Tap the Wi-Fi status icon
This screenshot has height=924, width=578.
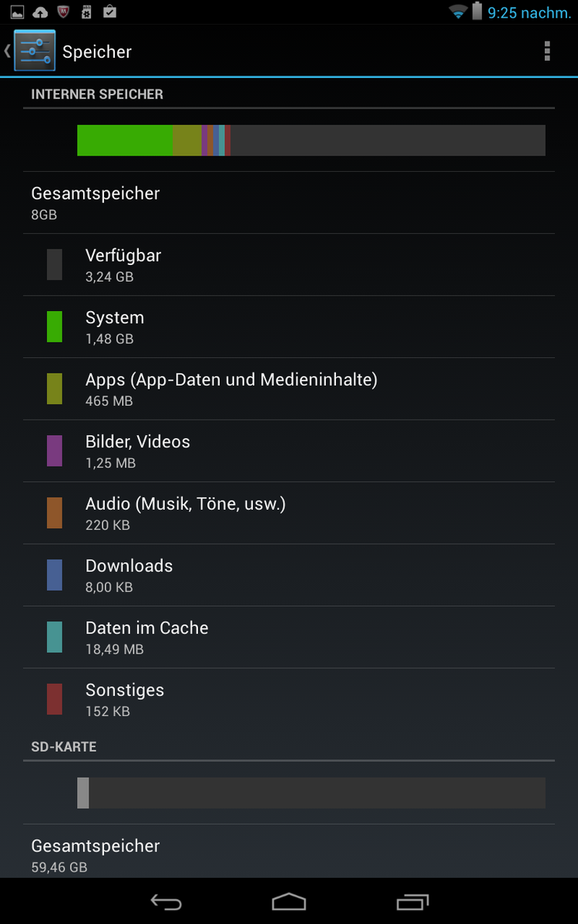(x=459, y=12)
